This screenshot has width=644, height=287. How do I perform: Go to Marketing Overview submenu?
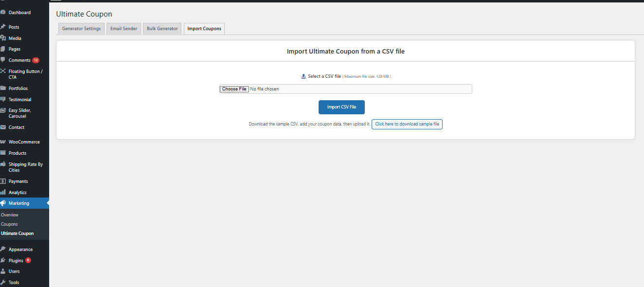click(x=10, y=215)
